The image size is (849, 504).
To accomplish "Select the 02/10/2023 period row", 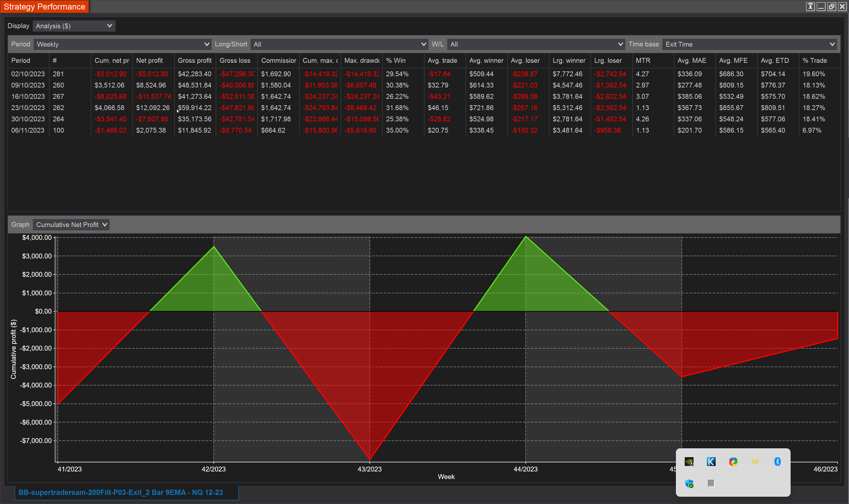I will 424,74.
